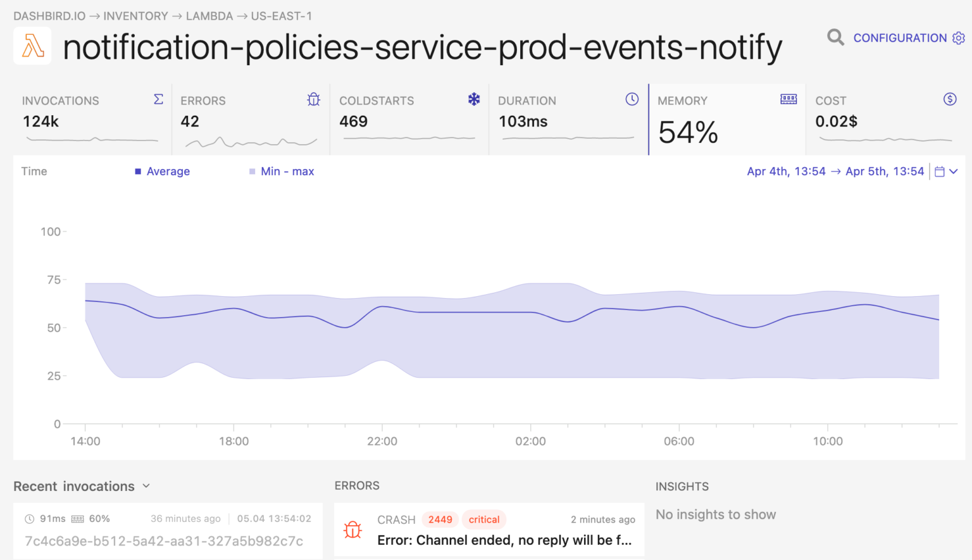Click the Cost dollar icon
The height and width of the screenshot is (560, 972).
click(x=949, y=99)
